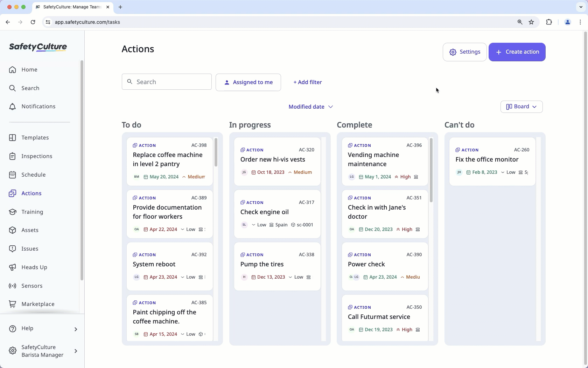Open Schedule in the sidebar
Image resolution: width=588 pixels, height=368 pixels.
pos(27,175)
